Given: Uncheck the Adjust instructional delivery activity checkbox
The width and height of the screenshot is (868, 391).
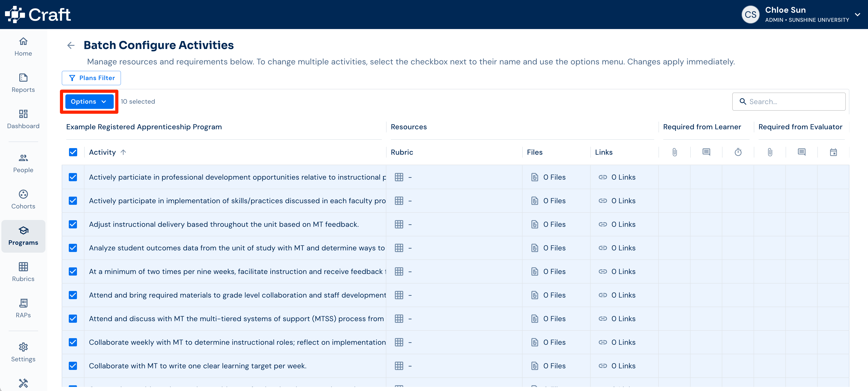Looking at the screenshot, I should coord(73,224).
